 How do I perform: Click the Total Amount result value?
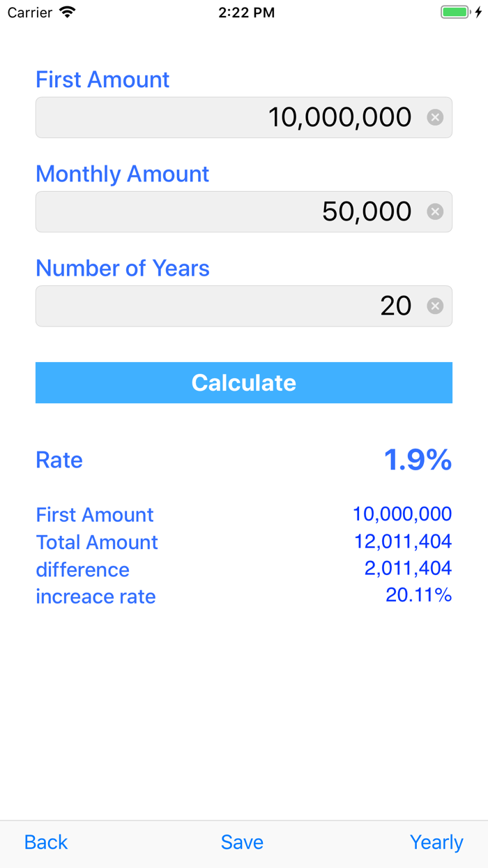[411, 541]
